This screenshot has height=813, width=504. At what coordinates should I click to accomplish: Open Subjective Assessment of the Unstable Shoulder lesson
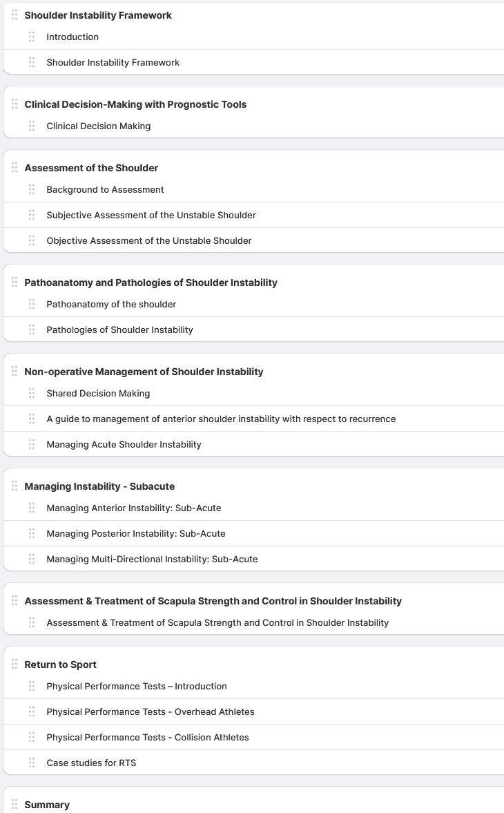pyautogui.click(x=151, y=215)
